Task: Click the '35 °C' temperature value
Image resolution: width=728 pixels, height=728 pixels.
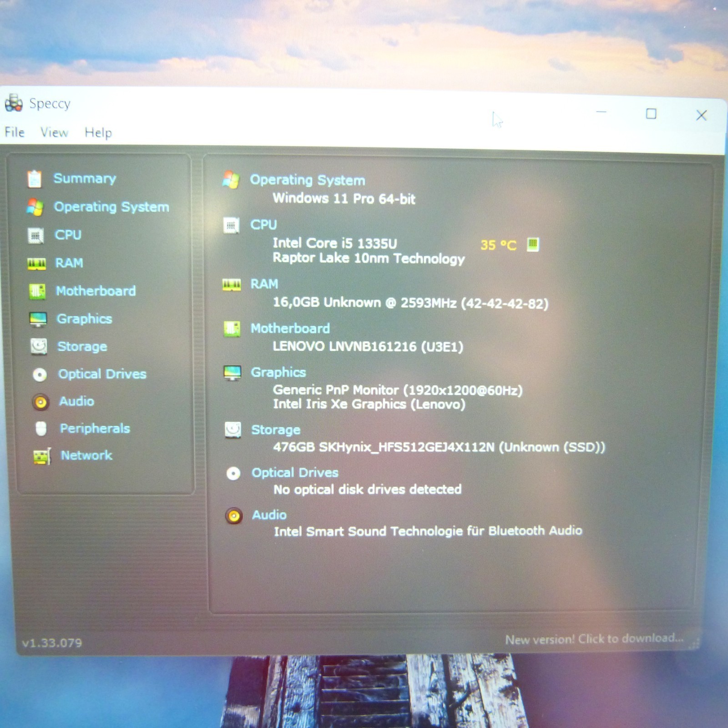Action: point(498,245)
